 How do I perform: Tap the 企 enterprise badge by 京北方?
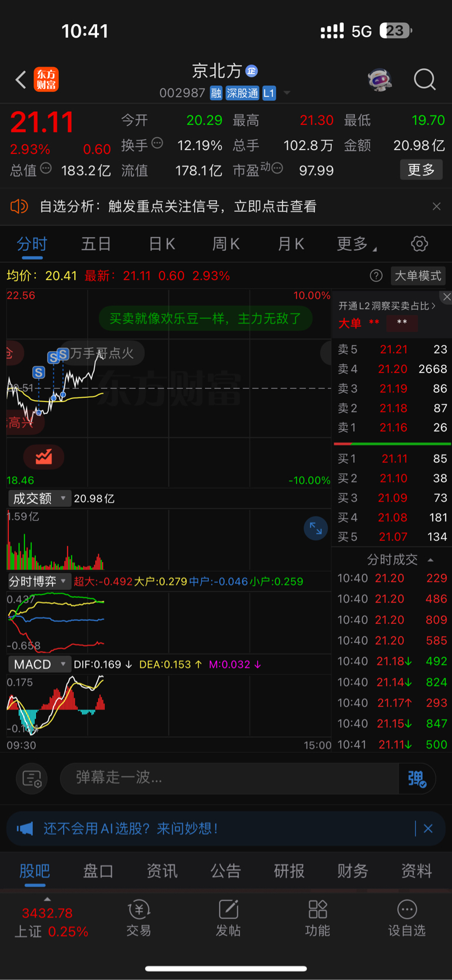click(252, 71)
